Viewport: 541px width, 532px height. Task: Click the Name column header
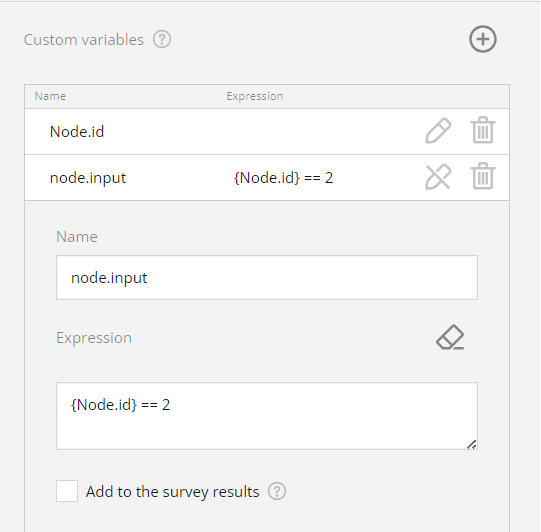pyautogui.click(x=50, y=96)
